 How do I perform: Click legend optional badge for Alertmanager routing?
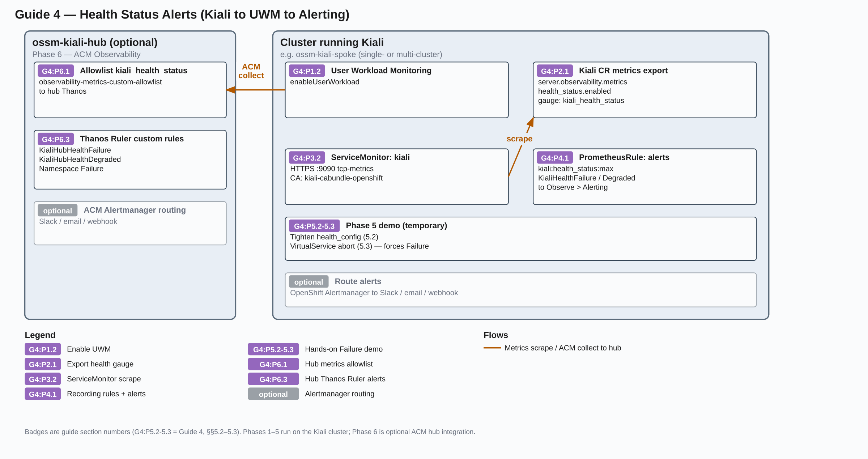(x=273, y=394)
